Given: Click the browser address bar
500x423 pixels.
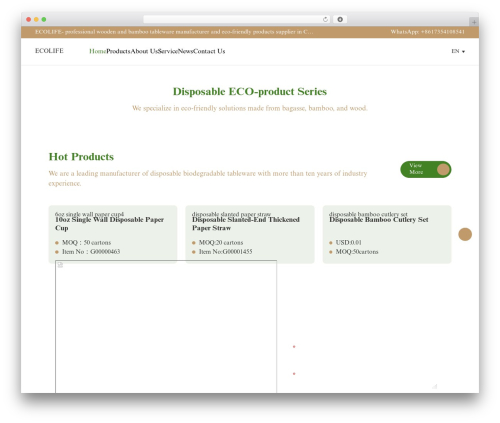Looking at the screenshot, I should pos(236,19).
